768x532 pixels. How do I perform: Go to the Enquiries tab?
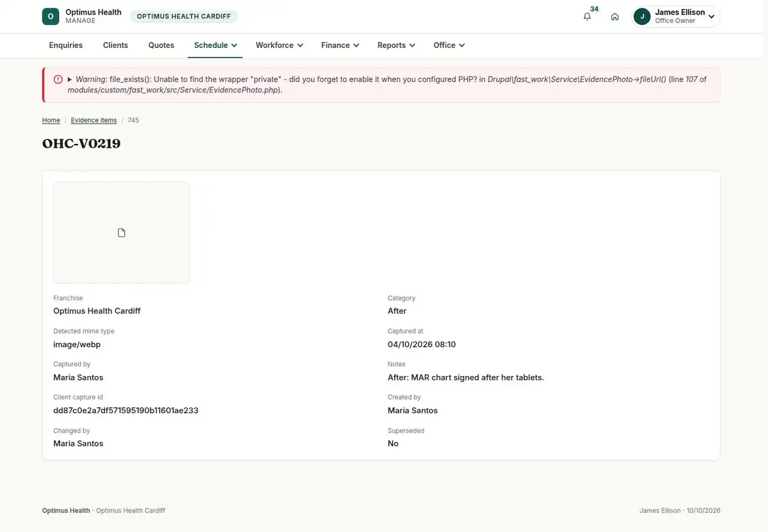(x=66, y=45)
